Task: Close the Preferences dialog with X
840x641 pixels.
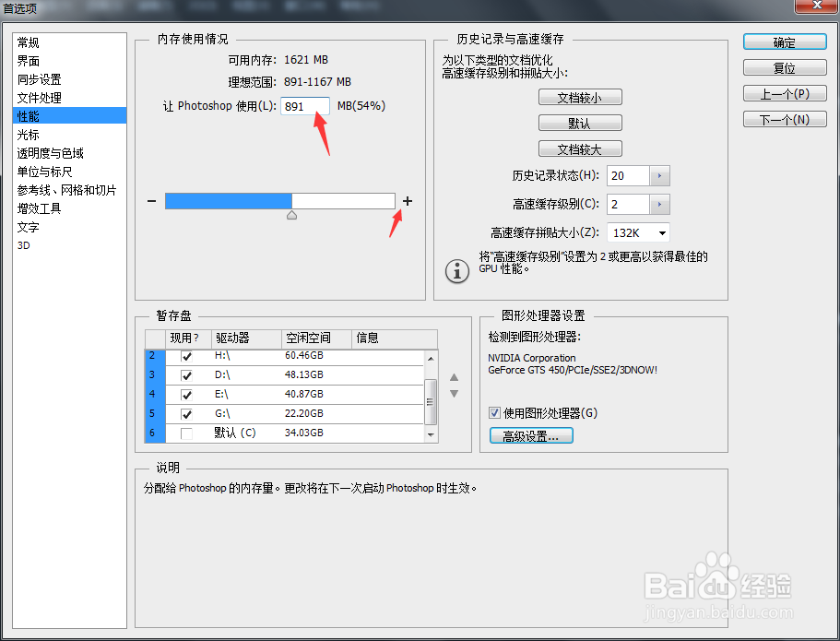Action: coord(816,6)
